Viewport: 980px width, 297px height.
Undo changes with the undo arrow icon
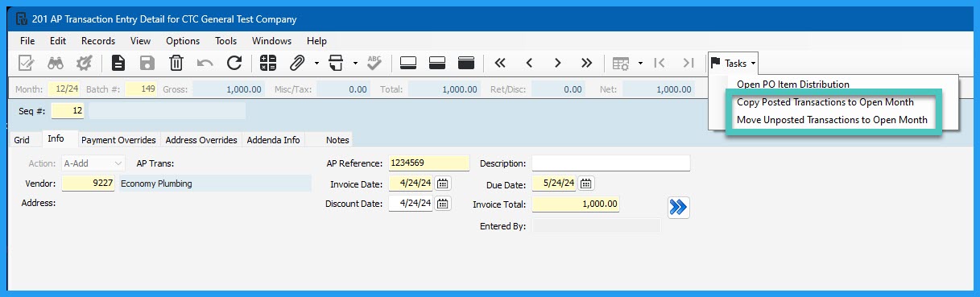(x=205, y=63)
